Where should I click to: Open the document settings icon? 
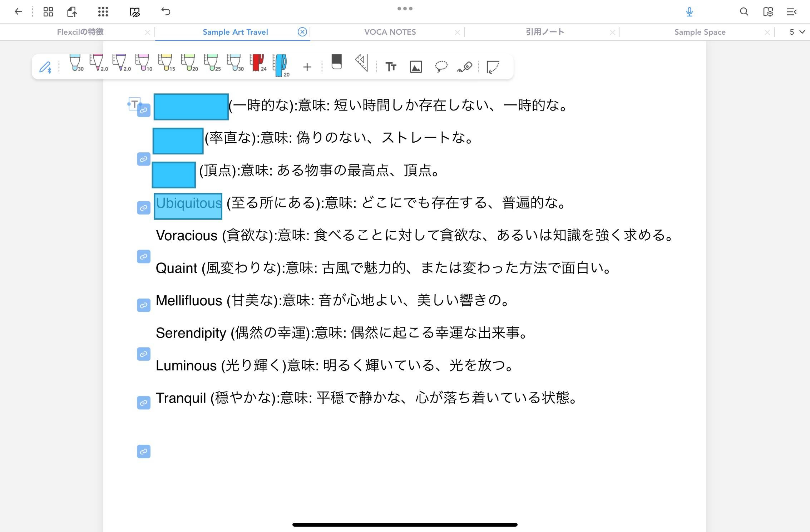[x=768, y=12]
